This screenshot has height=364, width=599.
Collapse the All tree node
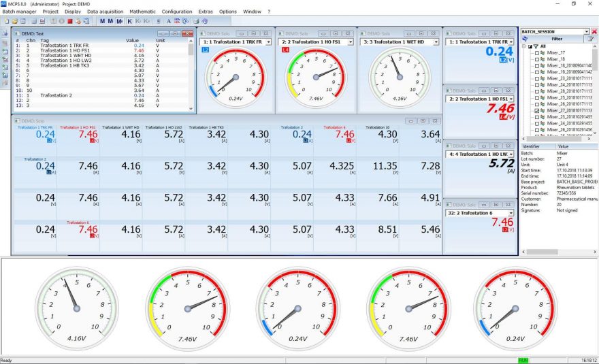(x=523, y=46)
